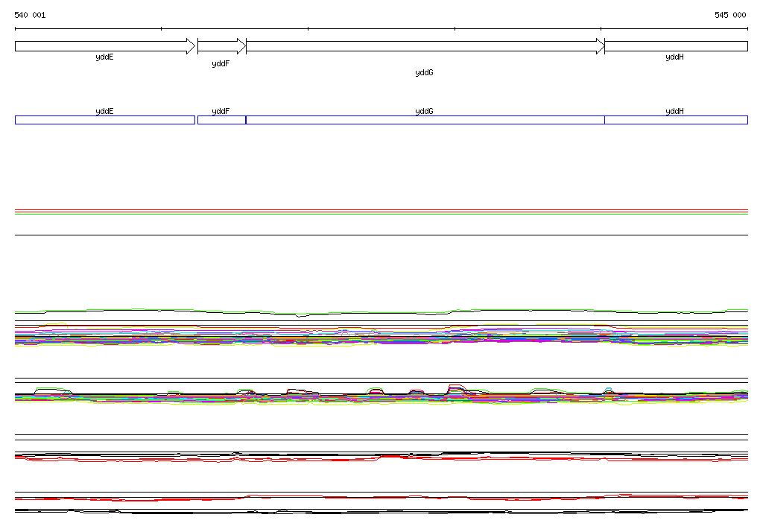This screenshot has width=763, height=532.
Task: Click the double red horizontal track line
Action: coord(381,212)
